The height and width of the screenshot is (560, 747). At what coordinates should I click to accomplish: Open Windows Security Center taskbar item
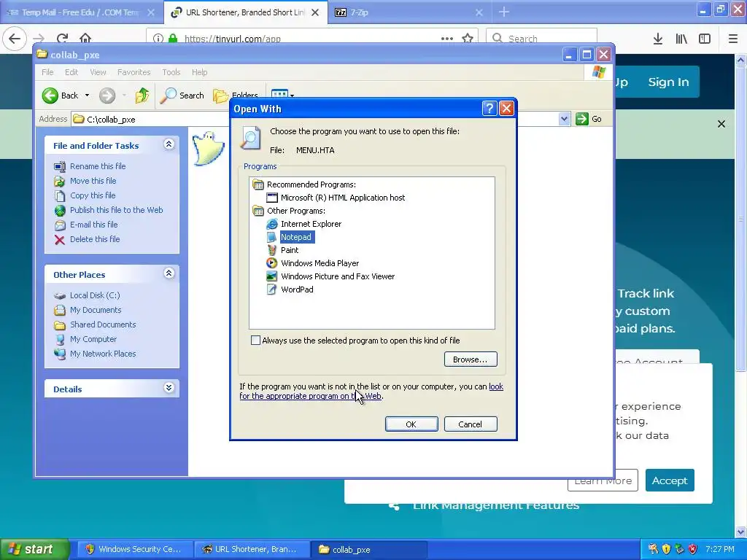(x=135, y=550)
